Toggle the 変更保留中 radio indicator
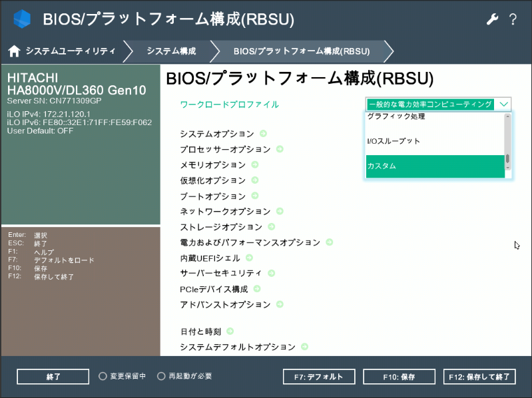The width and height of the screenshot is (532, 398). pos(103,376)
